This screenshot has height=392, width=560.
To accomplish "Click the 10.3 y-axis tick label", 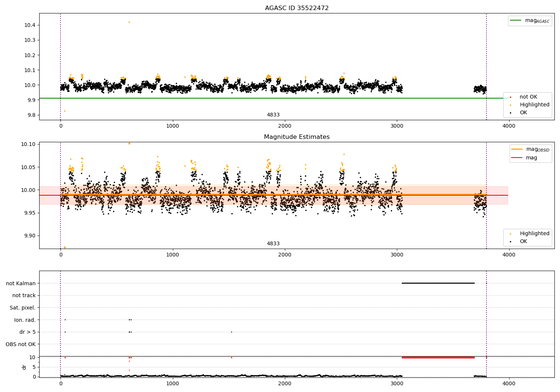I will [30, 40].
